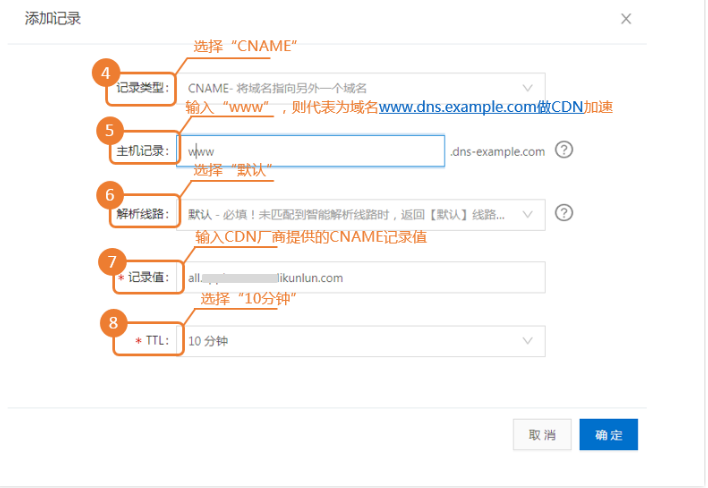Image resolution: width=708 pixels, height=488 pixels.
Task: Click the 解析线路 label
Action: coord(143,214)
